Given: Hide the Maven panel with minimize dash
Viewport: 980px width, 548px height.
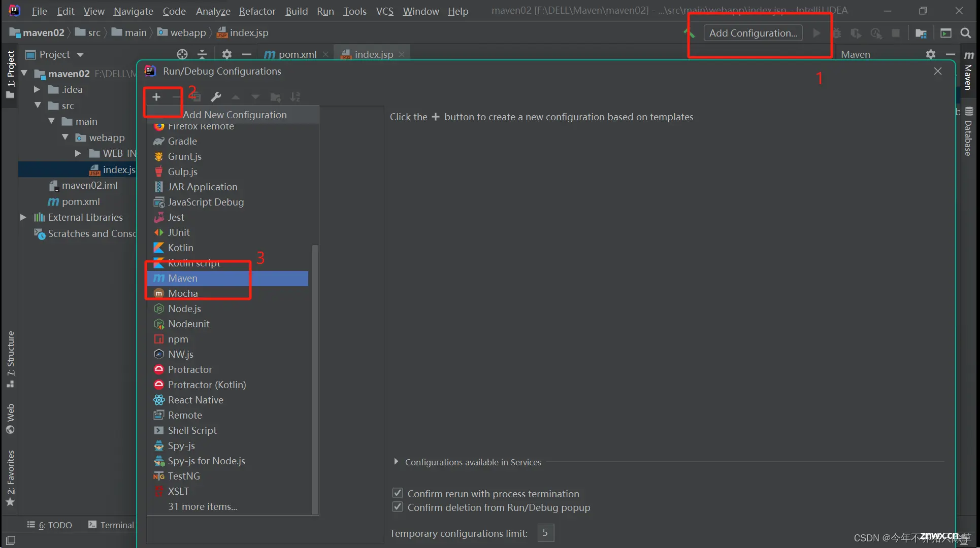Looking at the screenshot, I should click(950, 54).
